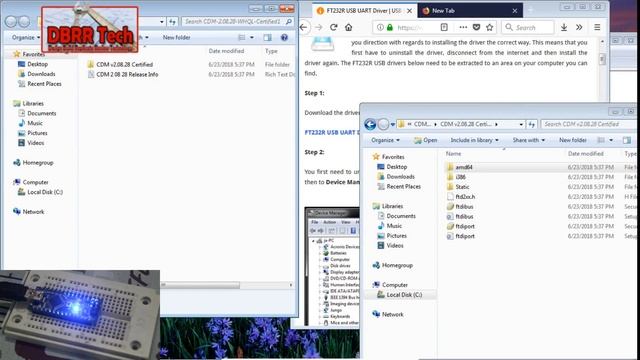This screenshot has height=360, width=640.
Task: Click the refresh icon in the front Explorer address bar
Action: pyautogui.click(x=531, y=124)
